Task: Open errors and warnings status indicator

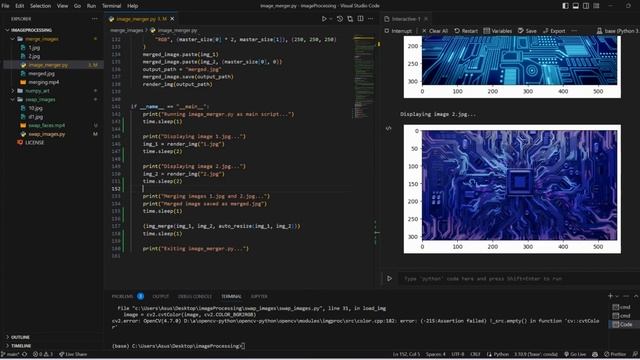Action: point(43,354)
